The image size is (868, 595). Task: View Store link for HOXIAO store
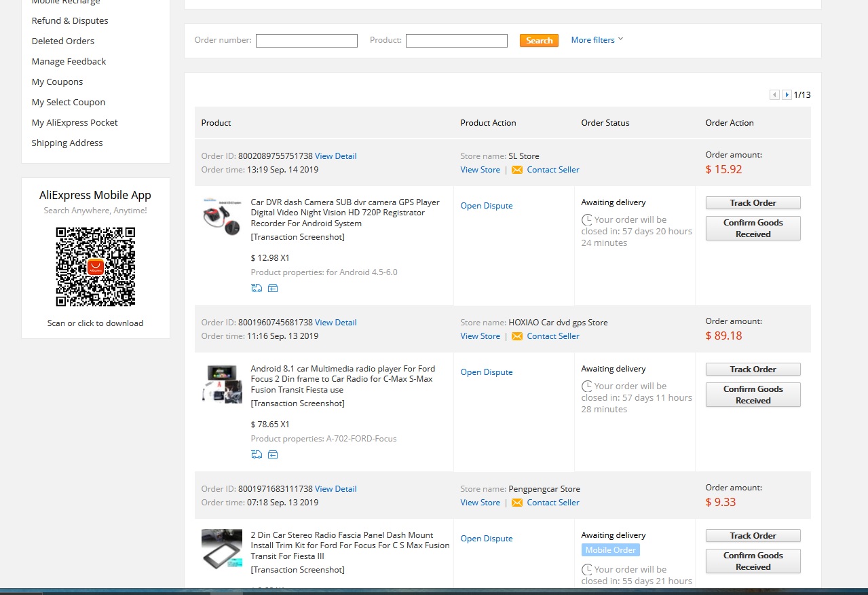(480, 336)
